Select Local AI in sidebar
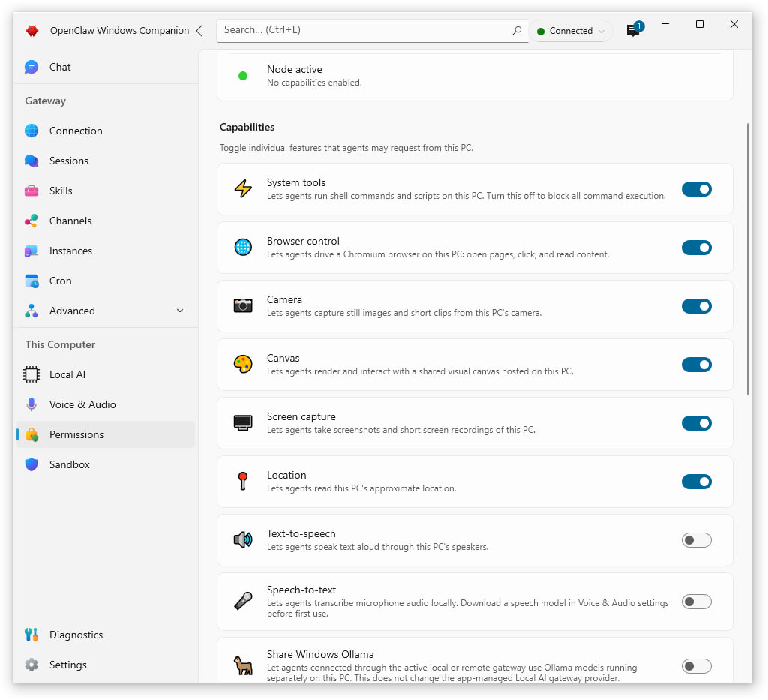This screenshot has height=700, width=768. click(106, 374)
